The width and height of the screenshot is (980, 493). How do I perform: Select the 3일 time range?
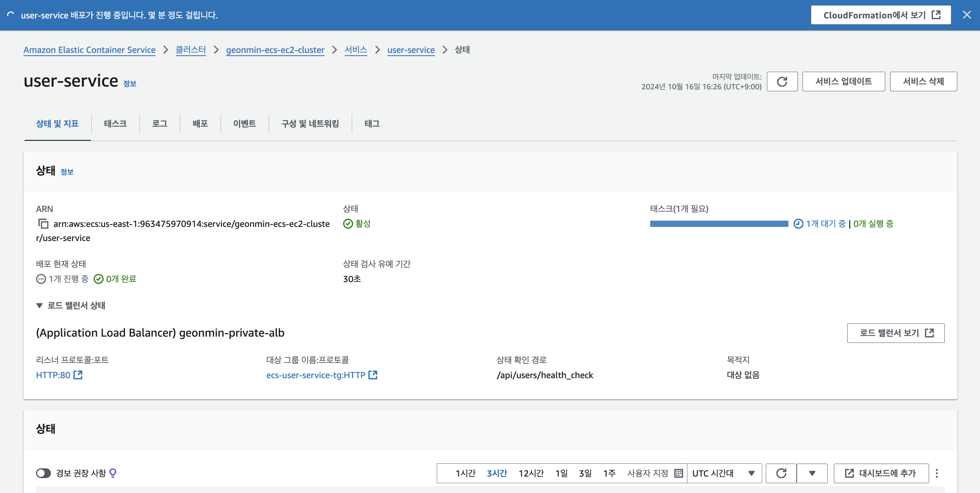[585, 473]
